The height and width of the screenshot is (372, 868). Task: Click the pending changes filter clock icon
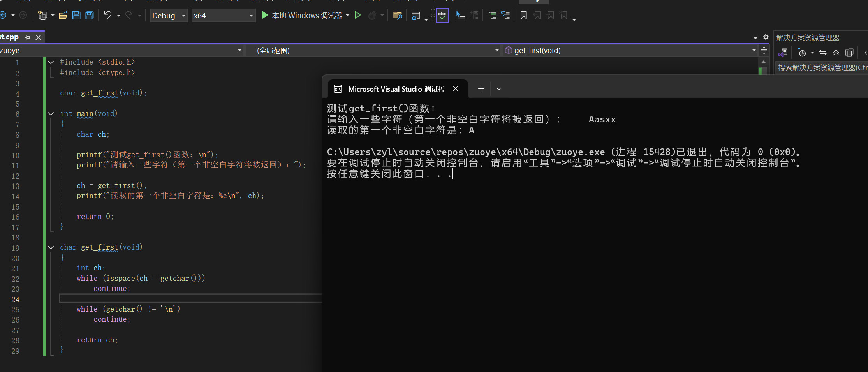click(801, 53)
